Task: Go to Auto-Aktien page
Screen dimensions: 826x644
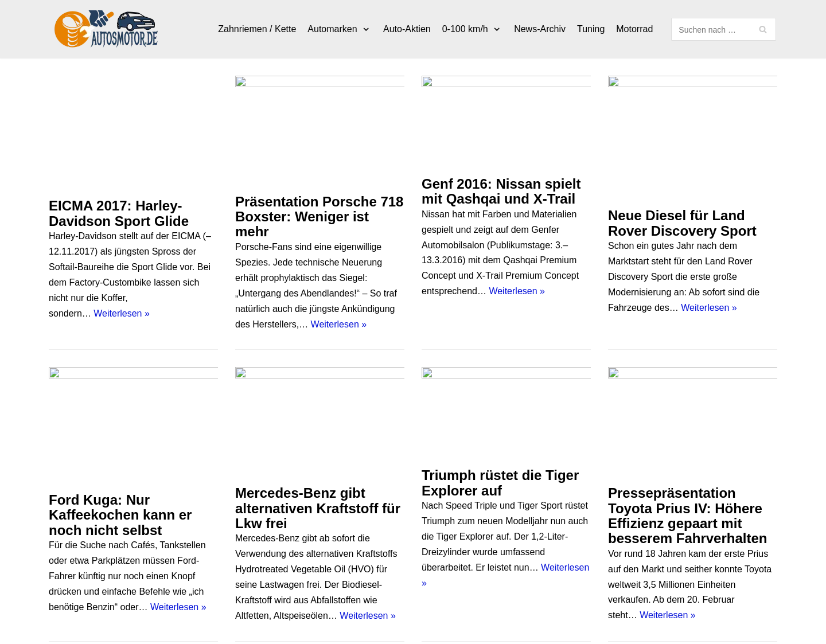Action: click(407, 29)
